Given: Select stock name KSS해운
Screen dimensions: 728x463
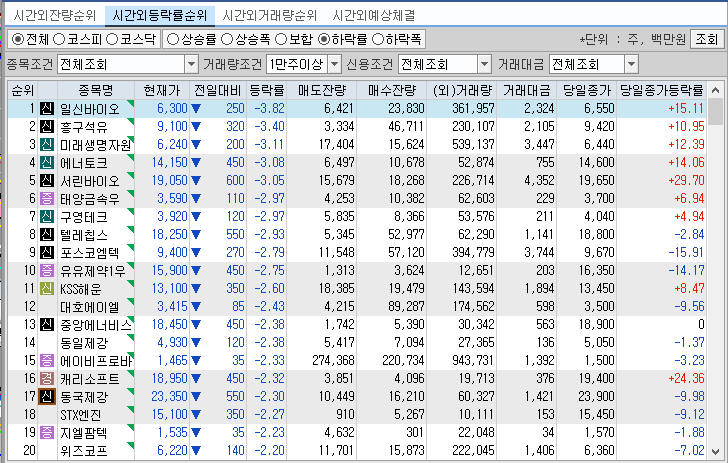Looking at the screenshot, I should [x=81, y=289].
